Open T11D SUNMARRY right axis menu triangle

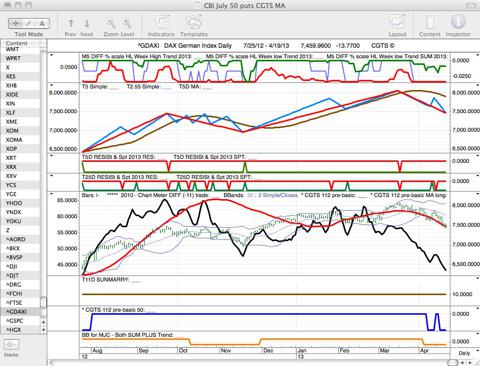pos(477,278)
